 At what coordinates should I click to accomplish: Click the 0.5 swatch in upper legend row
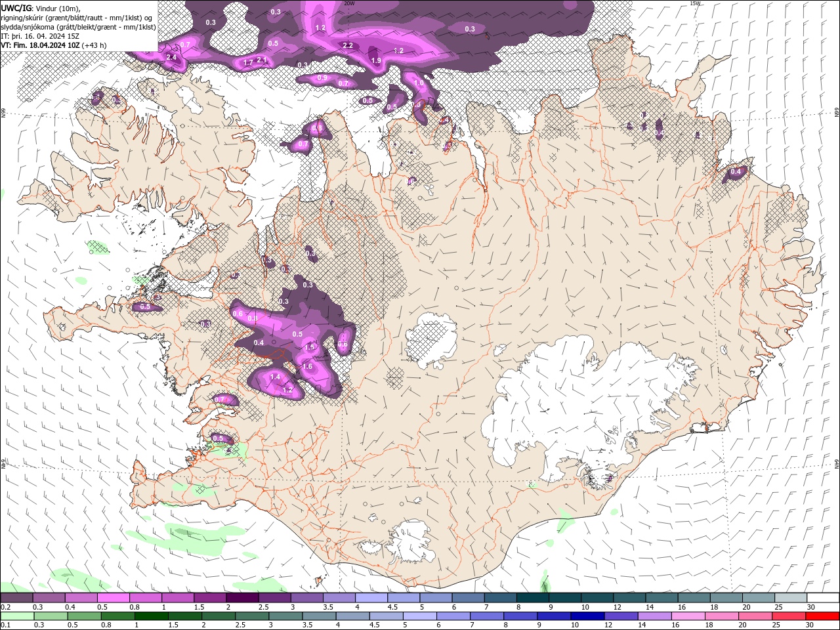114,597
